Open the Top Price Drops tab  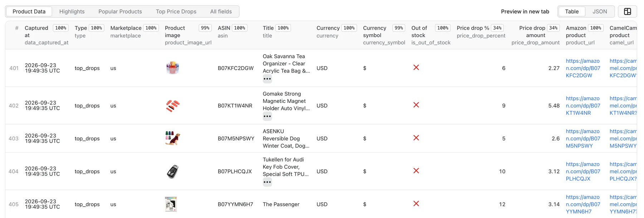pos(176,11)
